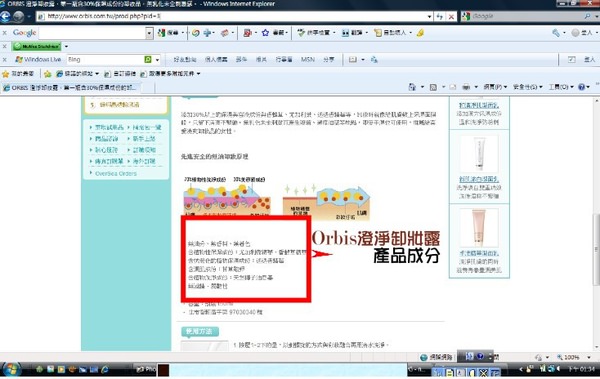Click inside the Bing search field
Viewport: 600px width, 379px height.
tap(105, 59)
